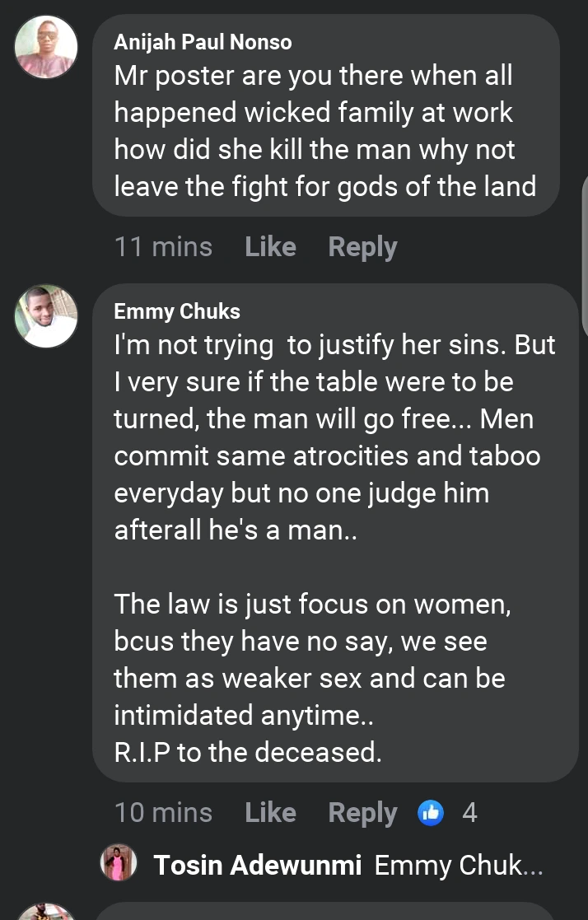Like Anijah Paul Nonso's comment

270,246
